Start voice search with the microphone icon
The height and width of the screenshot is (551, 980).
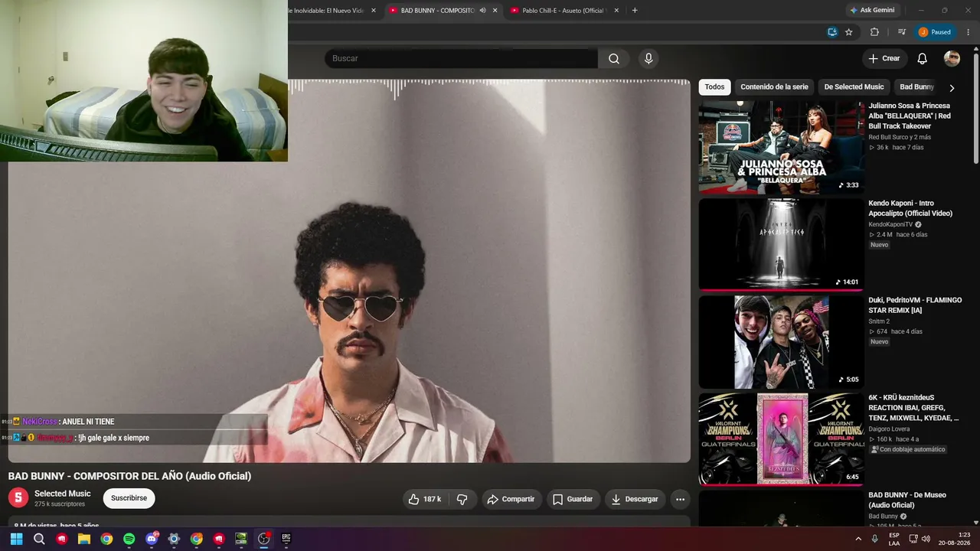(x=648, y=59)
